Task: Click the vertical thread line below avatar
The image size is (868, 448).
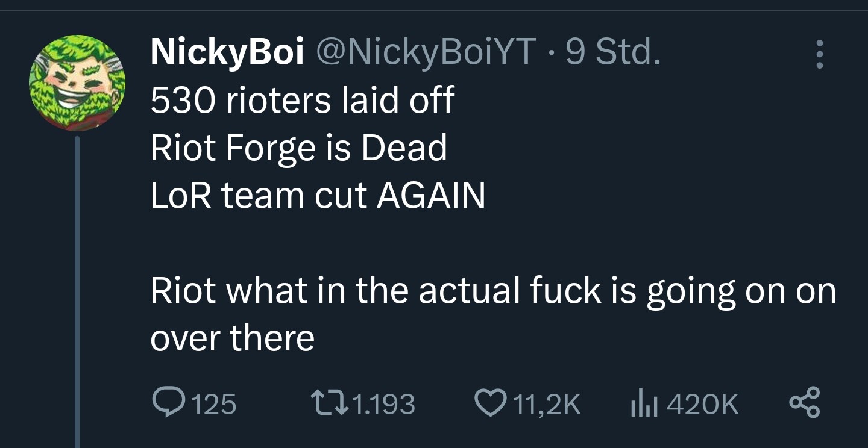Action: pos(77,292)
